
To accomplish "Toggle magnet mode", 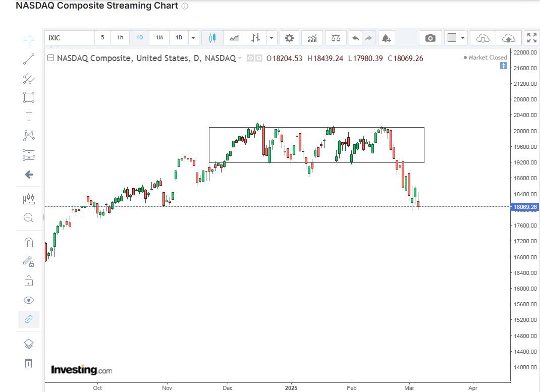I will point(29,243).
